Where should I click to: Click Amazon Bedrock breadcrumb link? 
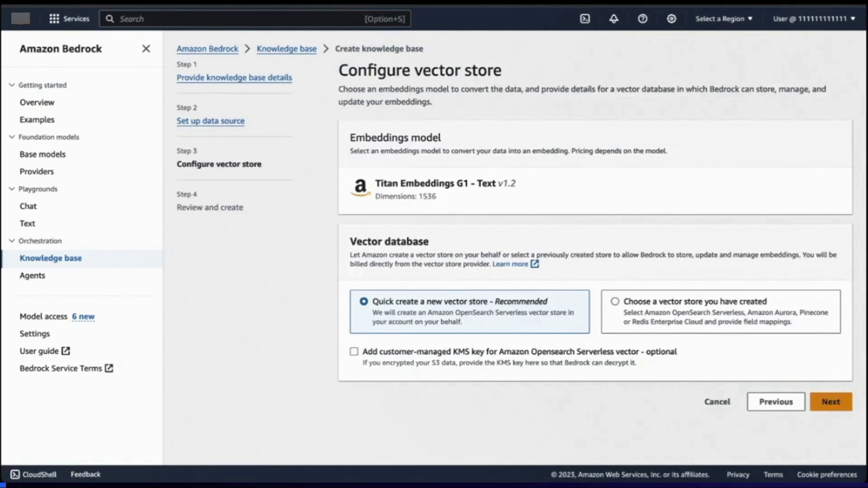(x=208, y=48)
